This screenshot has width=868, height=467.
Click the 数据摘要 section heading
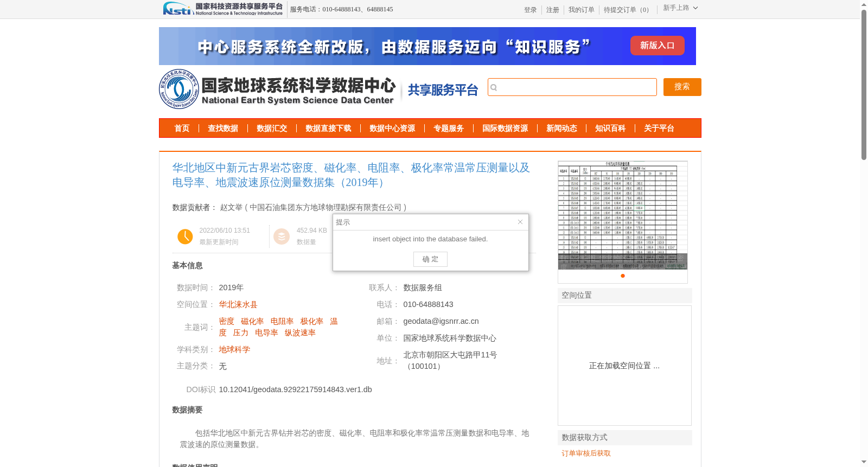tap(187, 410)
